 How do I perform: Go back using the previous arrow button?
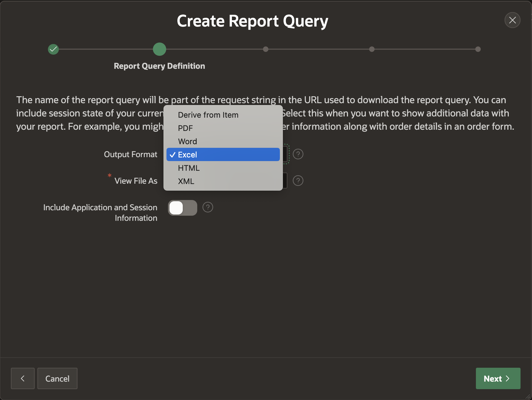pos(23,378)
